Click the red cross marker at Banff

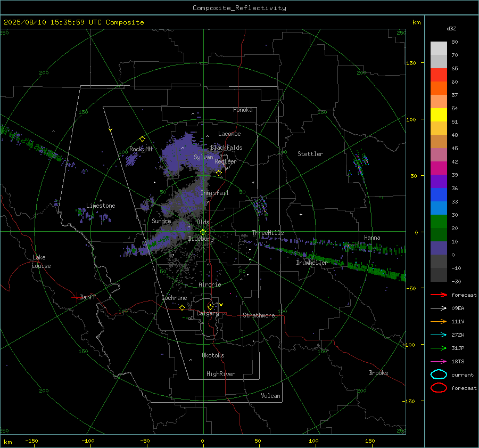tap(76, 297)
